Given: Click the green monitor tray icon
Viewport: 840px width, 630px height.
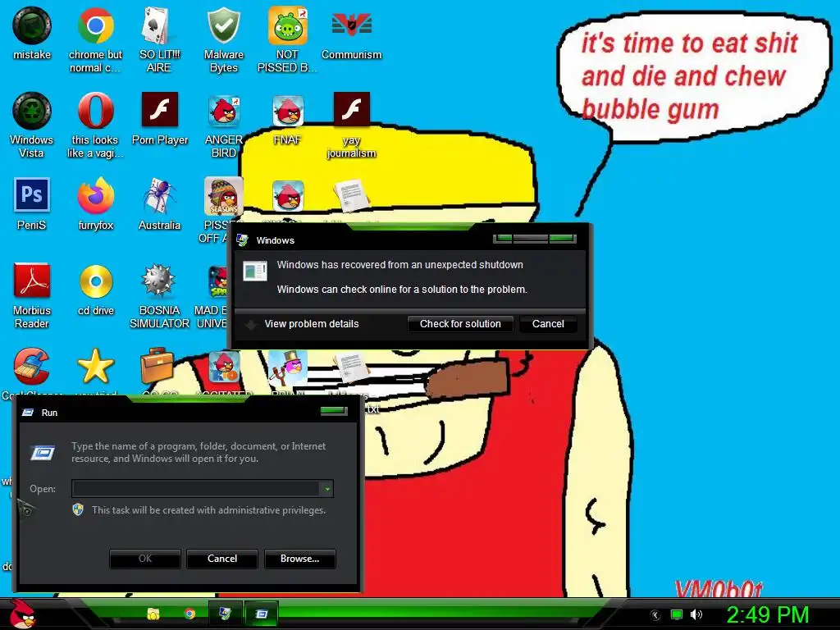Looking at the screenshot, I should (677, 614).
